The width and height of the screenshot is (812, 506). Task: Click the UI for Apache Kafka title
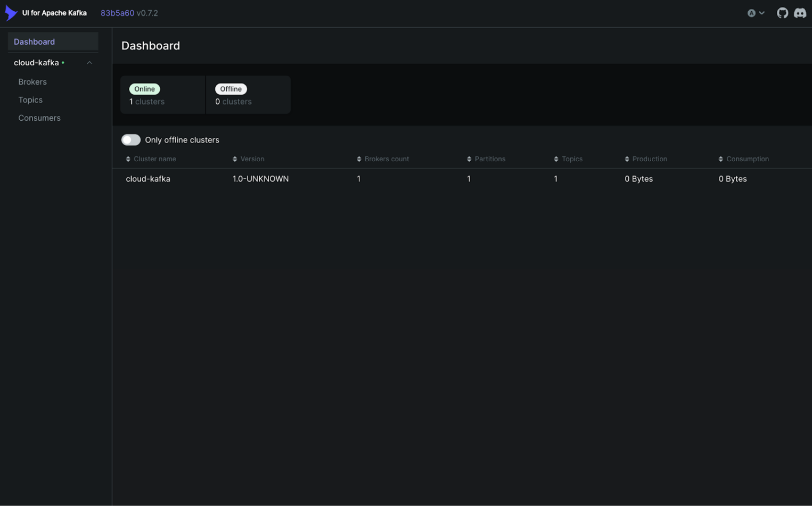point(54,13)
